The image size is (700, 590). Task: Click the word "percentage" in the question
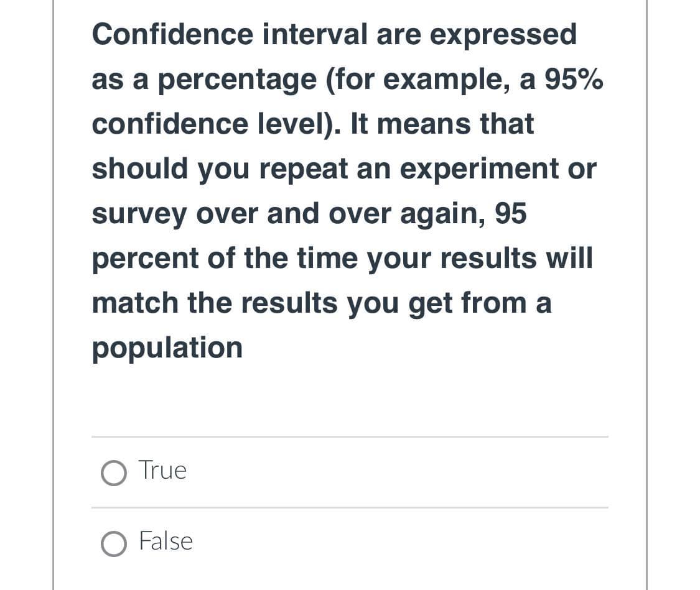(236, 80)
